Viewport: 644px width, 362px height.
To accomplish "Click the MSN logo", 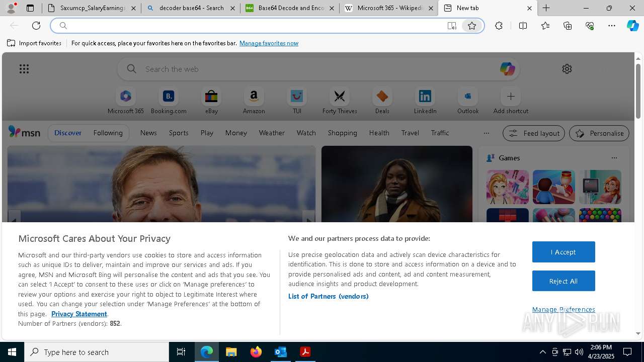I will pyautogui.click(x=24, y=132).
